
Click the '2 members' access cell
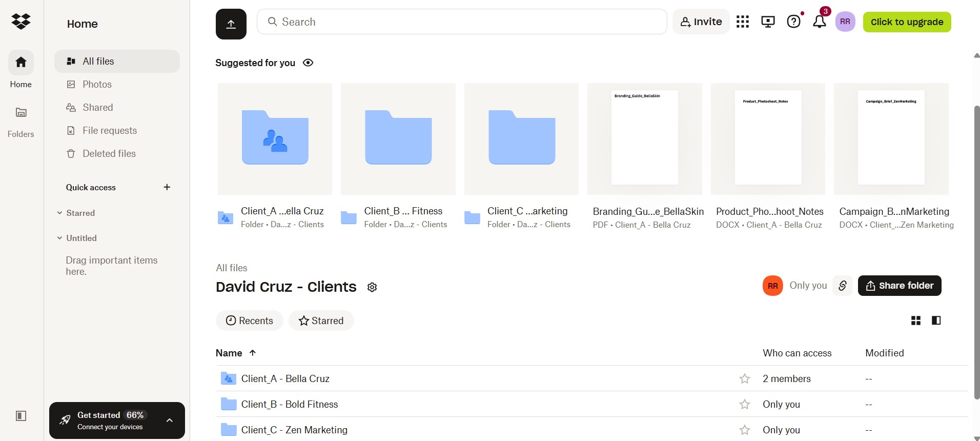click(x=787, y=378)
